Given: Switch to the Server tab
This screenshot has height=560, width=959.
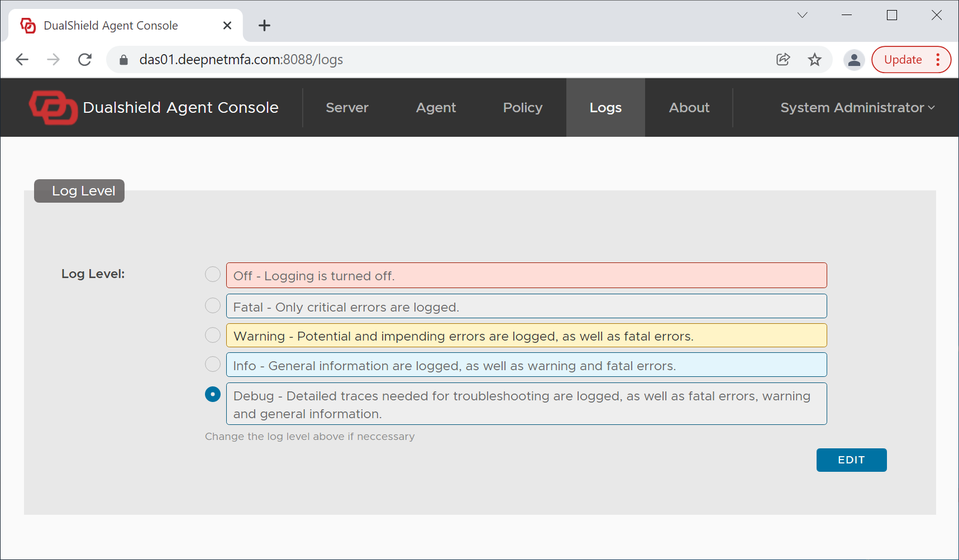Looking at the screenshot, I should pos(347,108).
